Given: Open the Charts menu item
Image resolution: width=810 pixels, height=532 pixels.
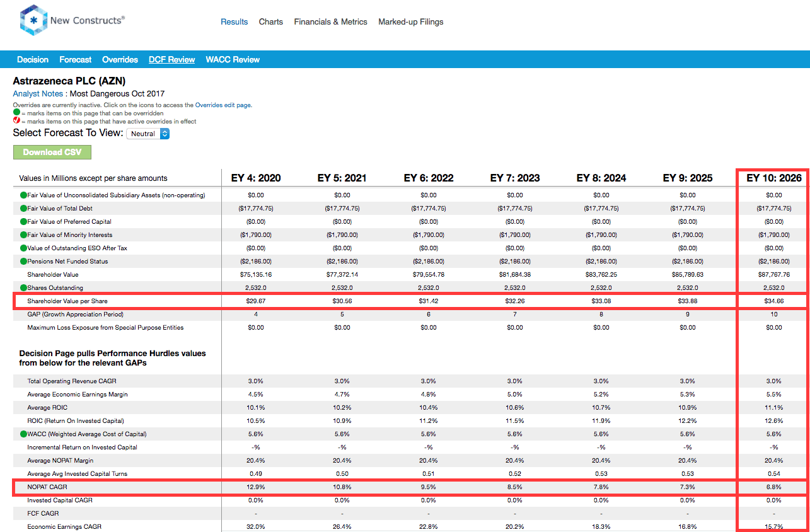Looking at the screenshot, I should (271, 21).
